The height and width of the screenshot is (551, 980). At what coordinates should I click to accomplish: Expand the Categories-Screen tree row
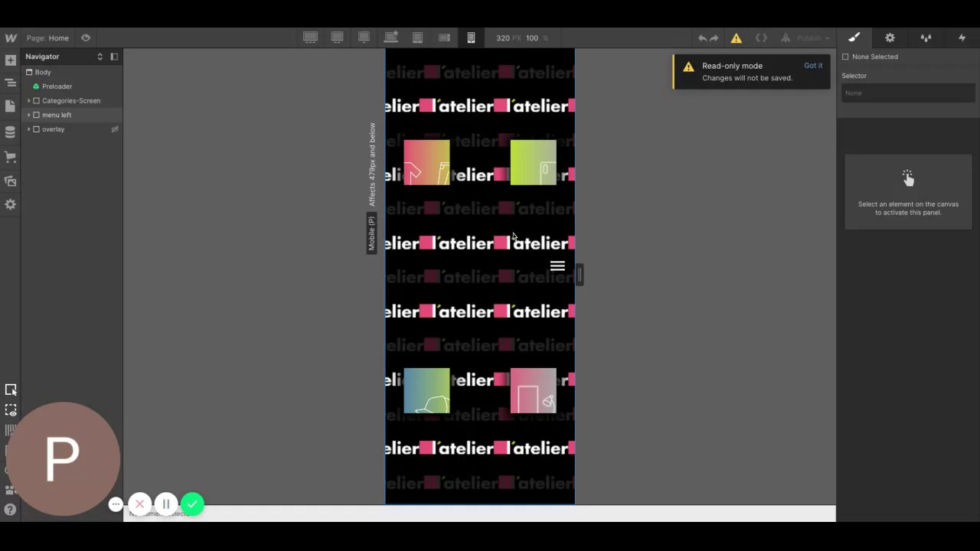pyautogui.click(x=29, y=101)
